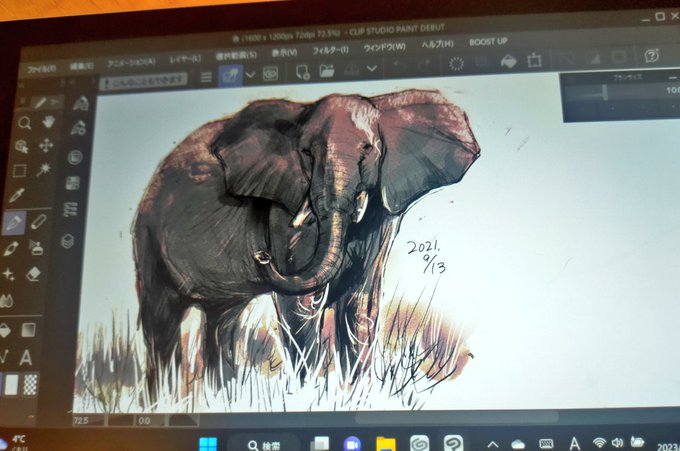Screen dimensions: 680x451
Task: Select the transparent checkered color swatch
Action: coord(30,385)
